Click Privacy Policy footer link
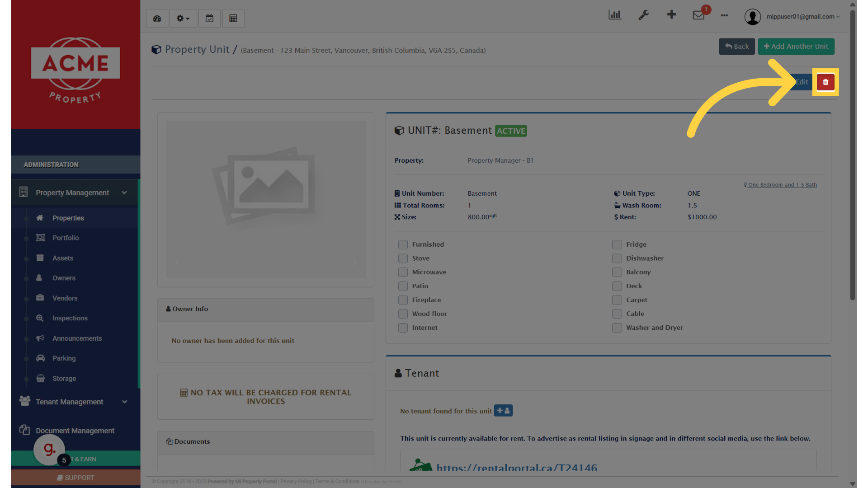Image resolution: width=868 pixels, height=488 pixels. (296, 482)
